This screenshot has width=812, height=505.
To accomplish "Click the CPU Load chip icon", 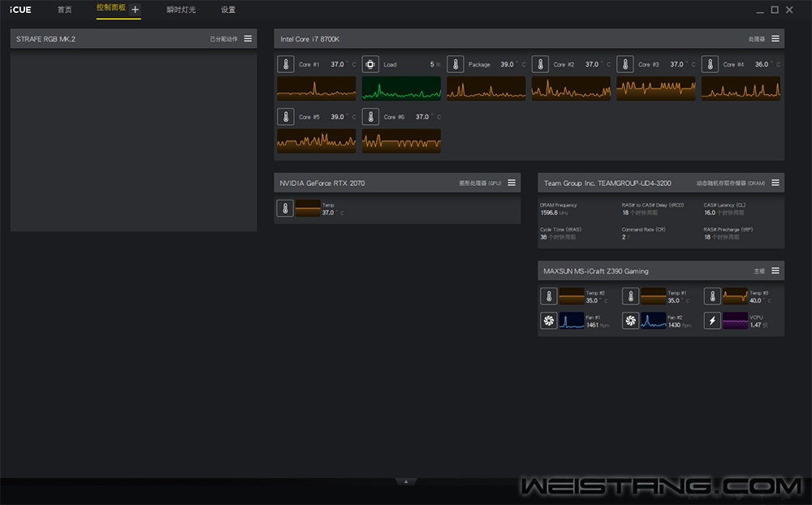I will coord(370,65).
